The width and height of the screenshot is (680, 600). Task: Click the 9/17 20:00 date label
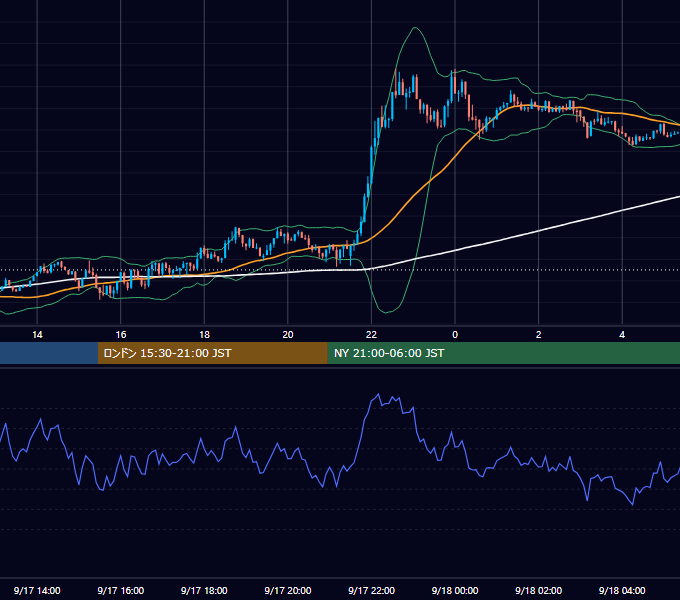coord(288,590)
